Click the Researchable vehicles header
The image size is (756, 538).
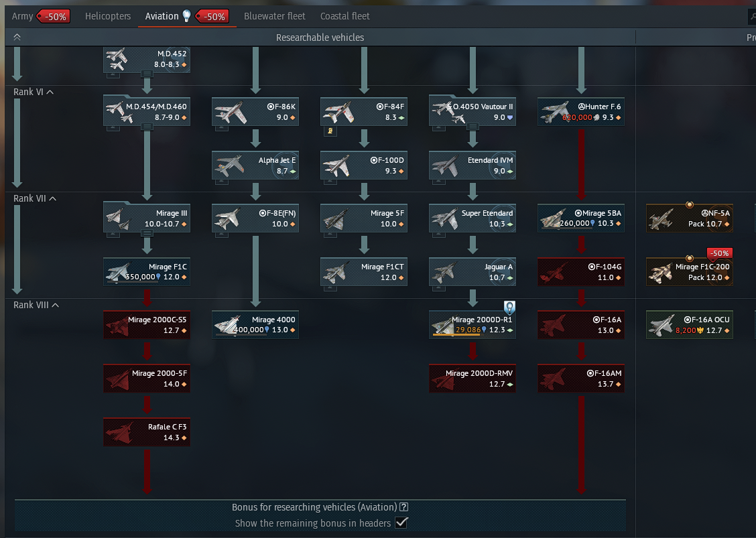[320, 37]
